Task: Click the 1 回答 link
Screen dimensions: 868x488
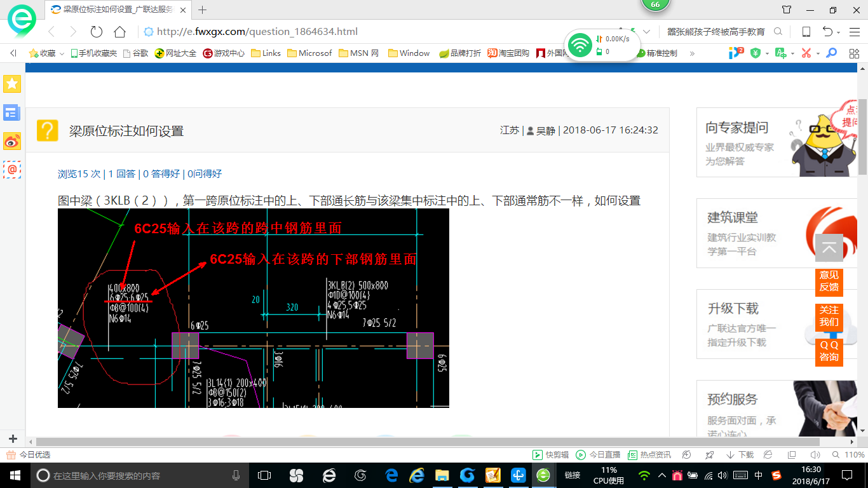Action: [x=121, y=173]
